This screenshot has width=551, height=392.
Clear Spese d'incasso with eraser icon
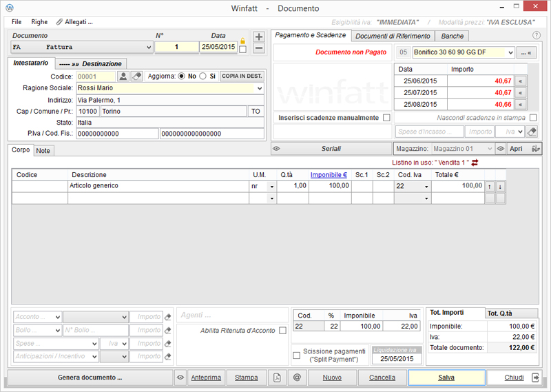532,132
